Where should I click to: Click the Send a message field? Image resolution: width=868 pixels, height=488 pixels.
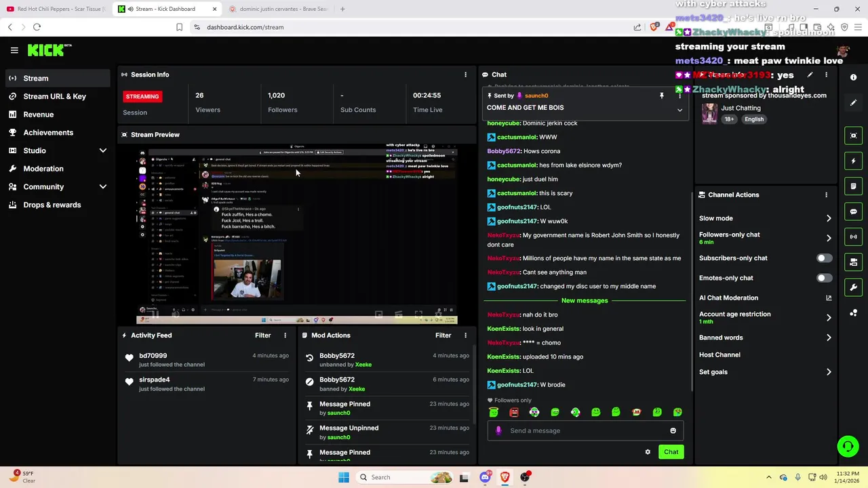click(x=585, y=430)
